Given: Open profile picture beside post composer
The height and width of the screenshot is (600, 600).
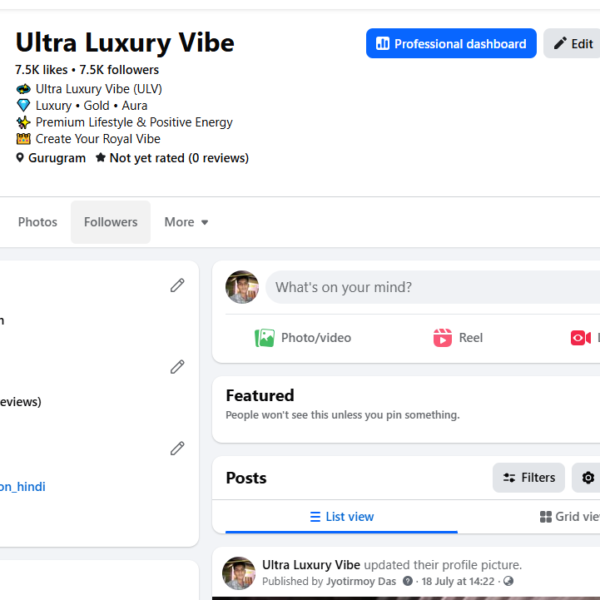Looking at the screenshot, I should tap(242, 287).
